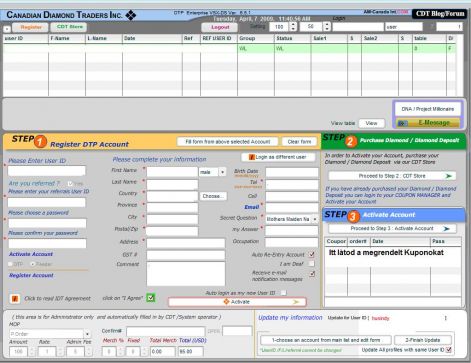Click the Merch % field stepper

[120, 352]
